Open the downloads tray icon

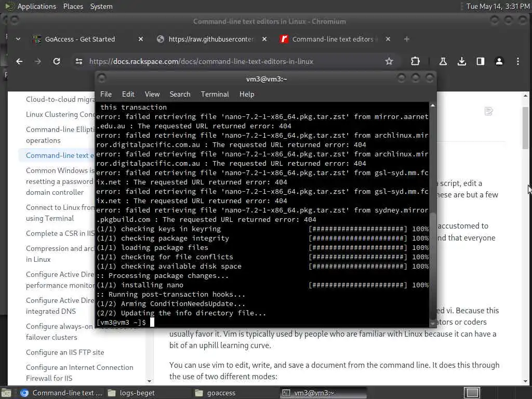click(461, 61)
